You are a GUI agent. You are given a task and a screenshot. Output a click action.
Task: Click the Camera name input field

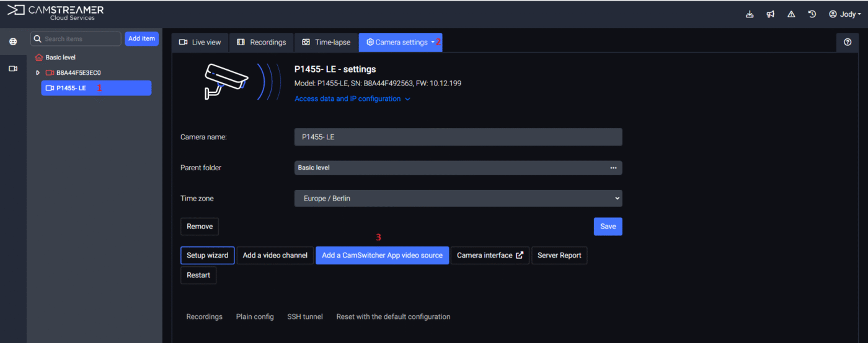coord(458,137)
